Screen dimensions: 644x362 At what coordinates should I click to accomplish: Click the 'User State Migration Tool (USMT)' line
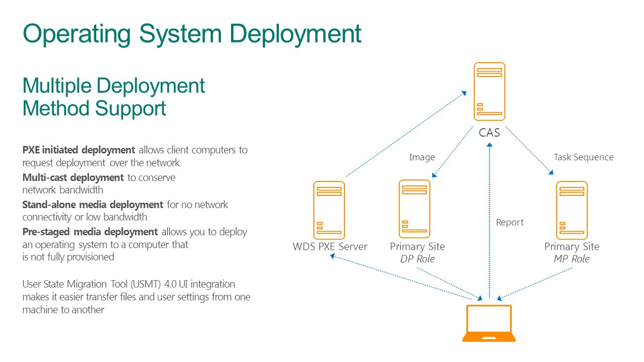129,284
